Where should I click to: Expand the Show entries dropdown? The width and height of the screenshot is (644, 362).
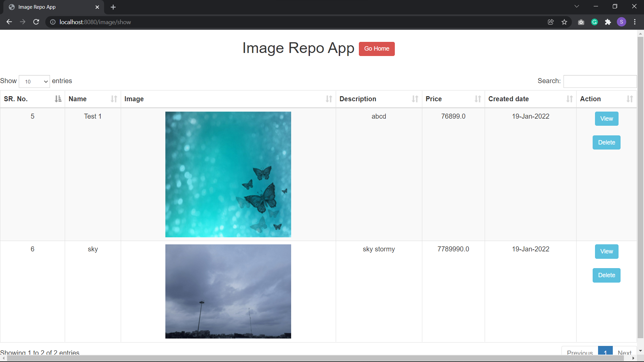tap(34, 81)
